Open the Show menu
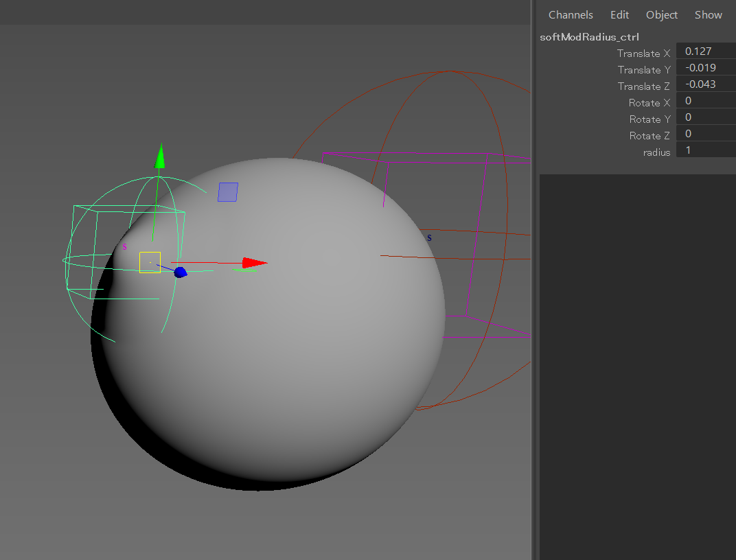Image resolution: width=736 pixels, height=560 pixels. [x=709, y=15]
